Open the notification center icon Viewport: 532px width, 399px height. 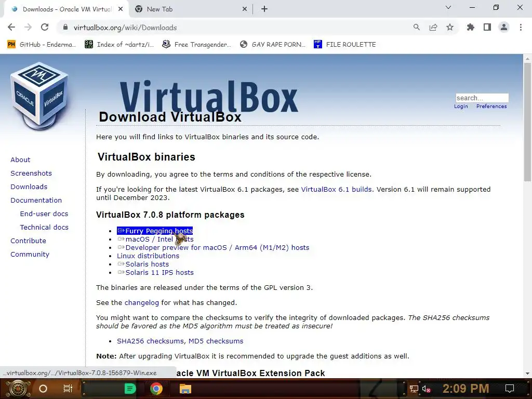[509, 389]
